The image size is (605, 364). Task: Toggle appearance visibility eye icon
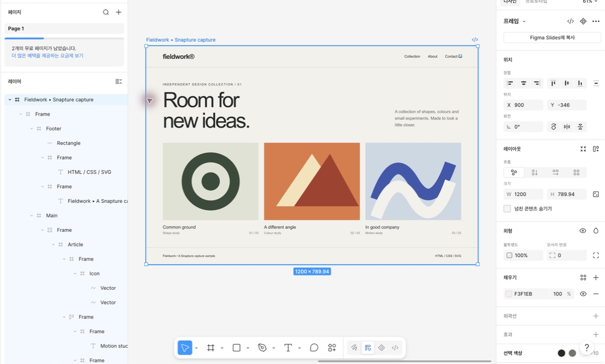coord(583,231)
